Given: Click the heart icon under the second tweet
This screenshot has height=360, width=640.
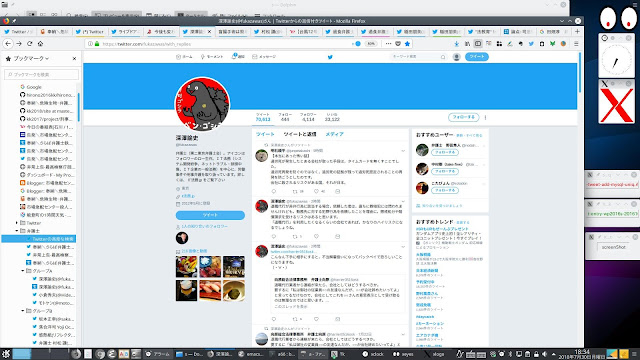Looking at the screenshot, I should click(x=316, y=236).
